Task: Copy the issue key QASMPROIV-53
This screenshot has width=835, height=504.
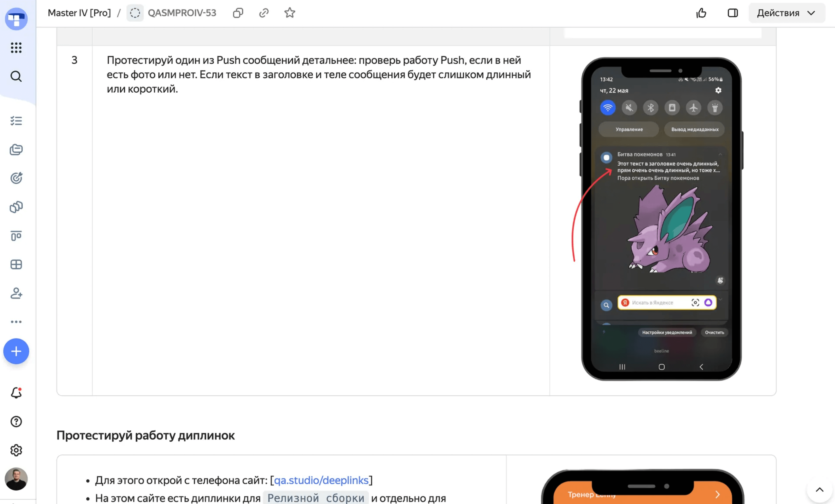Action: coord(238,13)
